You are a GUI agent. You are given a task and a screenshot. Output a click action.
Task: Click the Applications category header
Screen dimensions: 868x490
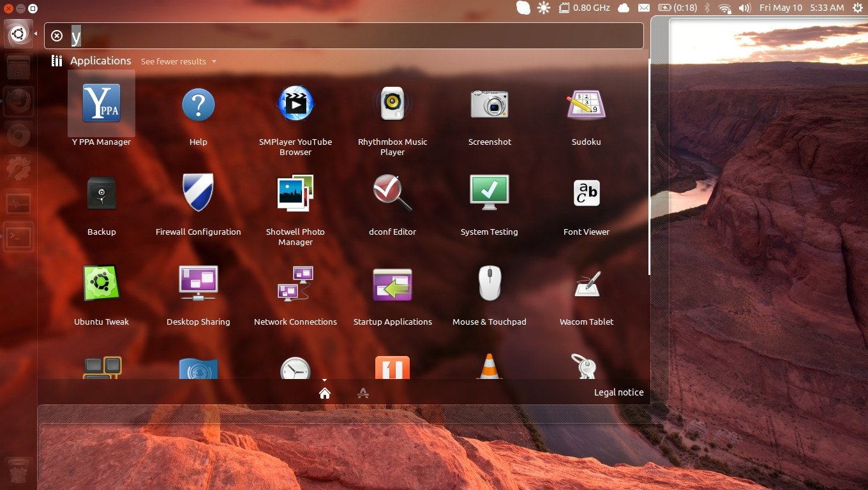[101, 61]
